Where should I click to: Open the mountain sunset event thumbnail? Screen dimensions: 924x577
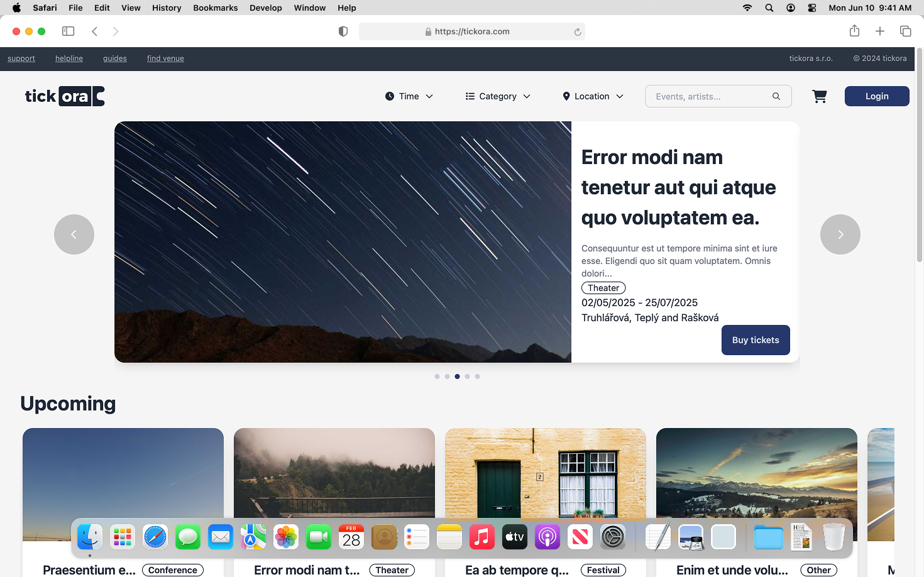tap(757, 485)
